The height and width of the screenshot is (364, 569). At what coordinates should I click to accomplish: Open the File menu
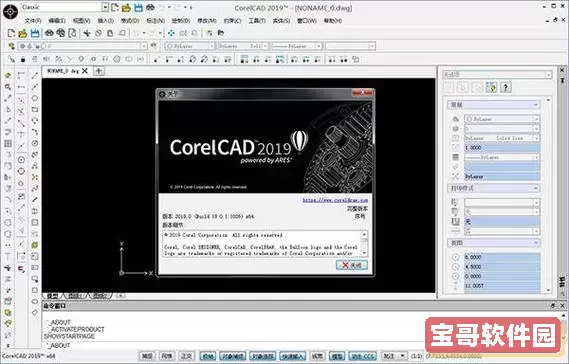pos(33,21)
